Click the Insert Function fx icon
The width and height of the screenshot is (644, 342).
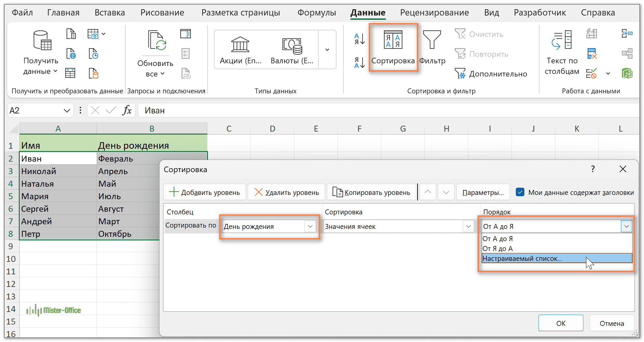127,110
